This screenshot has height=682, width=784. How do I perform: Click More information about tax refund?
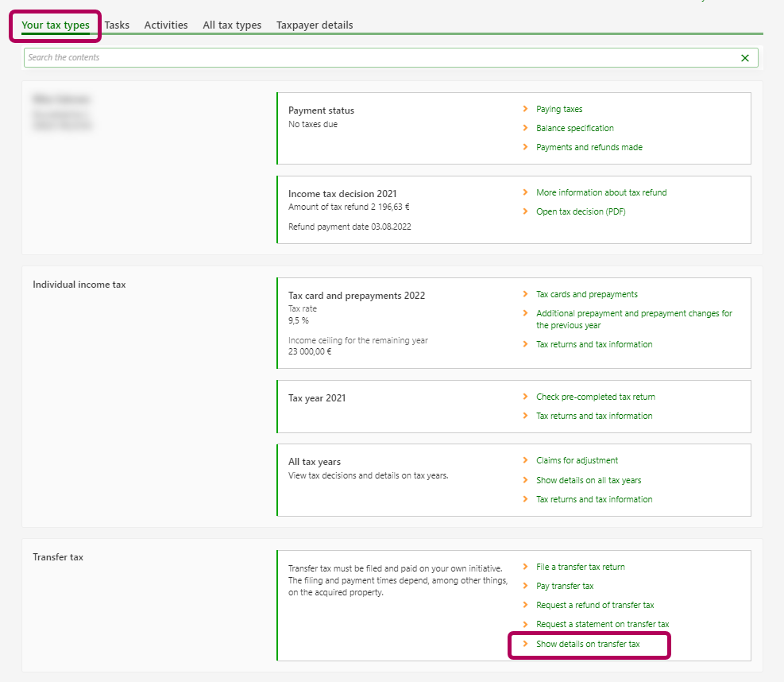pyautogui.click(x=601, y=192)
